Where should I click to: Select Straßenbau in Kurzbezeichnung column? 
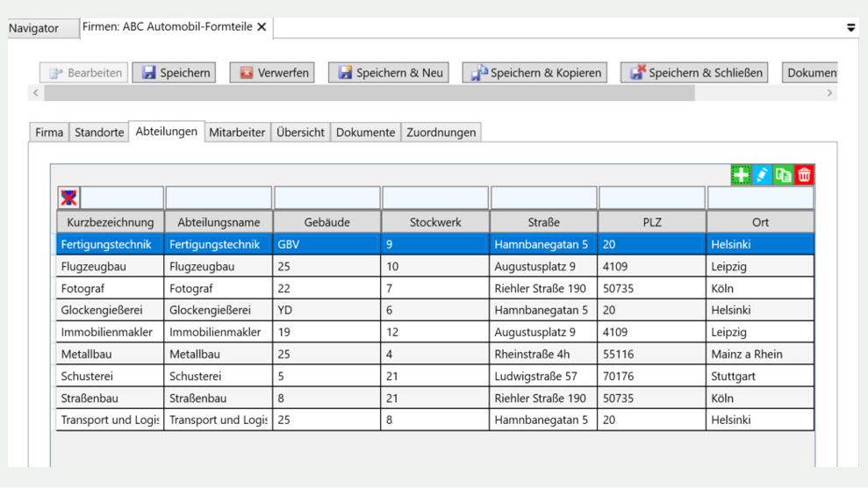pos(111,399)
